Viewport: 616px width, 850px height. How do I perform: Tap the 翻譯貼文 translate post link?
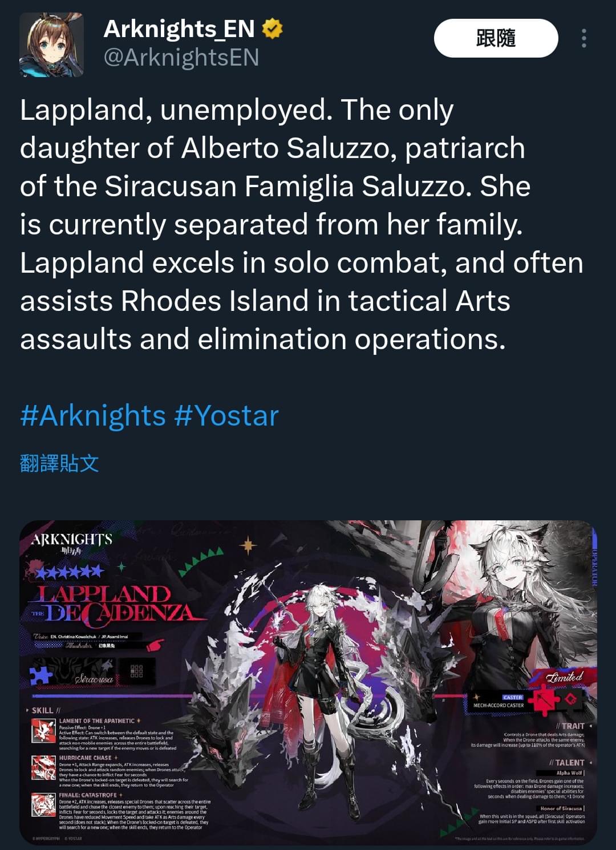pyautogui.click(x=59, y=463)
